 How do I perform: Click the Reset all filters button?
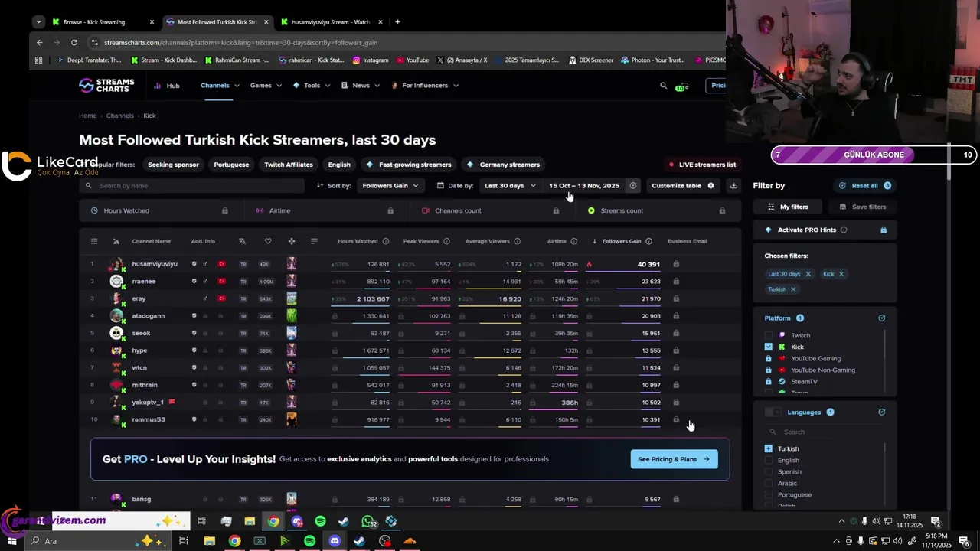click(x=865, y=185)
